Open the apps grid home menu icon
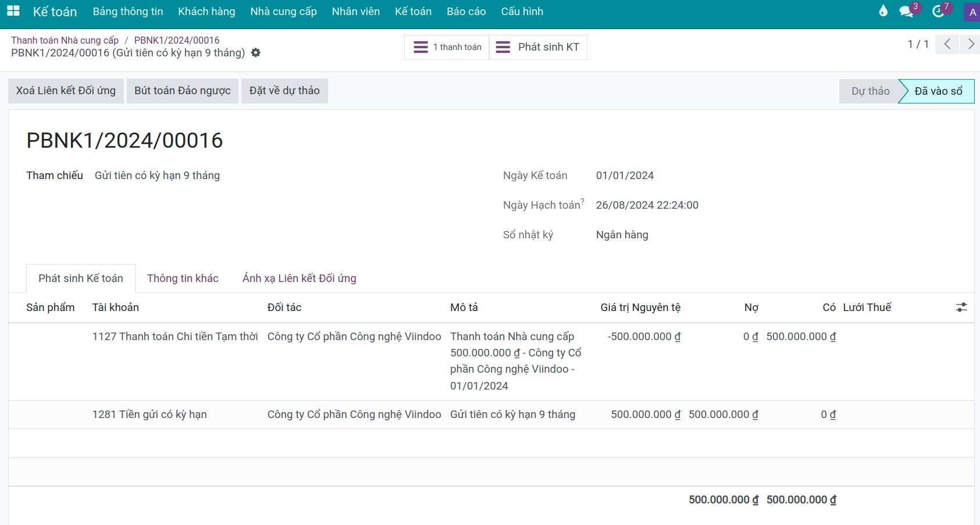Screen dimensions: 980x525 coord(13,11)
